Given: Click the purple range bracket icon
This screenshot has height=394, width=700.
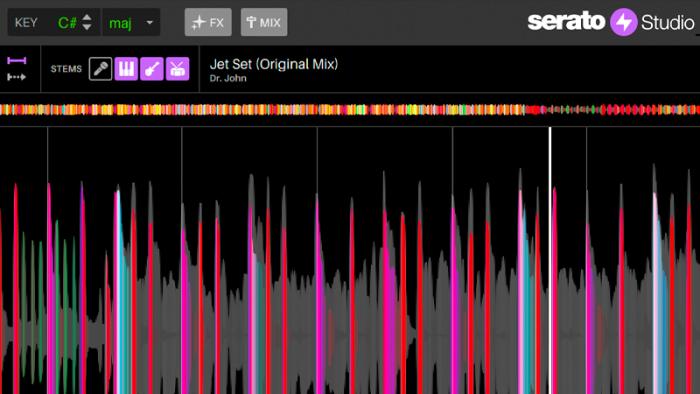Looking at the screenshot, I should pyautogui.click(x=17, y=61).
